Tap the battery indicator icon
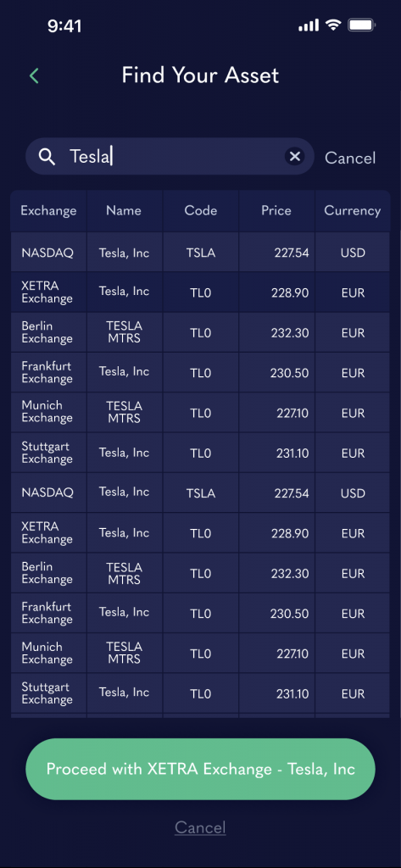Screen dimensions: 401x868 [x=362, y=25]
